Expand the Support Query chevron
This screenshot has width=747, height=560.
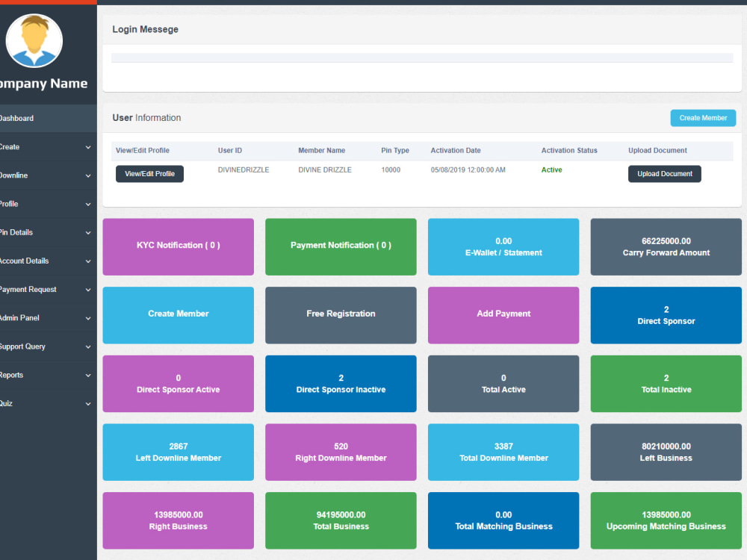click(88, 347)
